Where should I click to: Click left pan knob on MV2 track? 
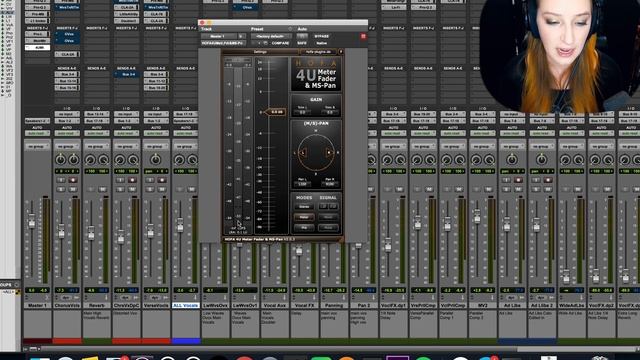476,160
